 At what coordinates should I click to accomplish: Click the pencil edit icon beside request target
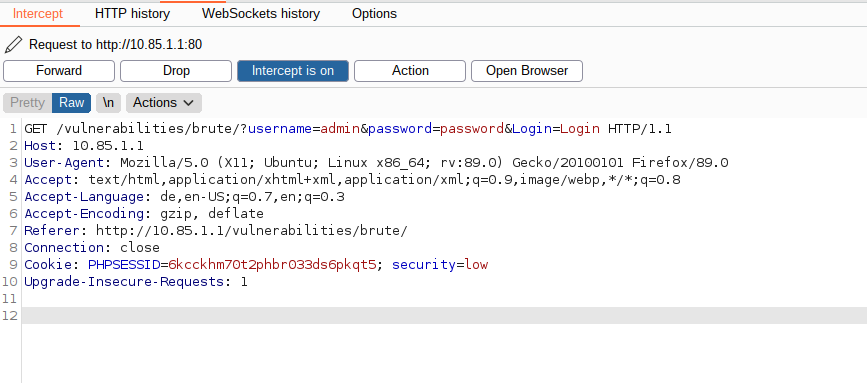click(x=13, y=45)
